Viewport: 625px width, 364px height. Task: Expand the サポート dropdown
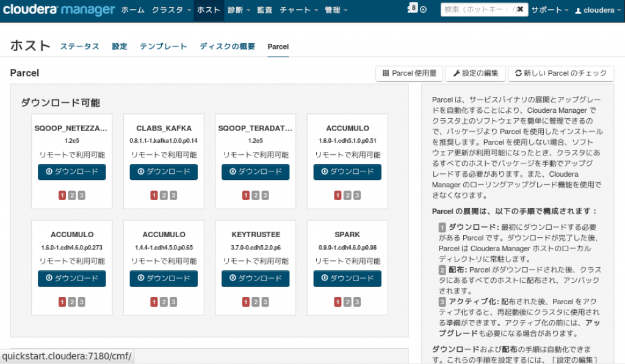tap(550, 10)
